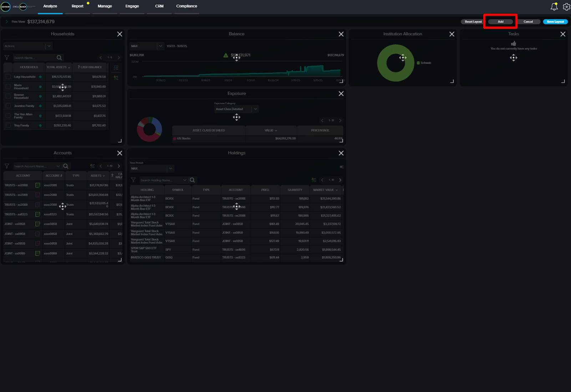This screenshot has height=392, width=571.
Task: Click note icon on TRUSTS - xx8323 account
Action: 37,214
